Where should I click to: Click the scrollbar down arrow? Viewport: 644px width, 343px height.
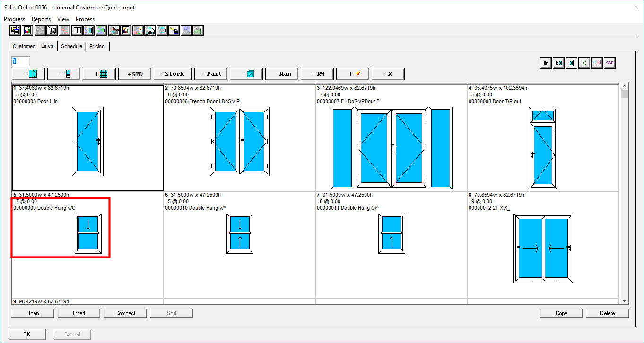click(x=624, y=300)
